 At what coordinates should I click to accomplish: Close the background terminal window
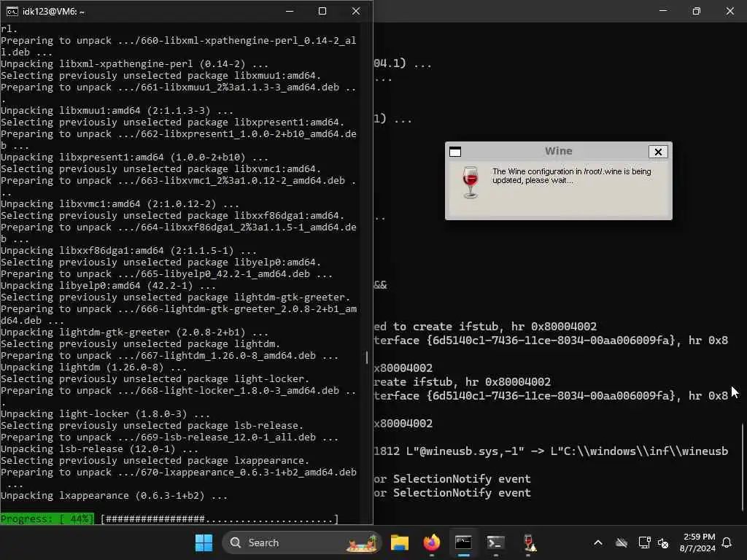(729, 11)
